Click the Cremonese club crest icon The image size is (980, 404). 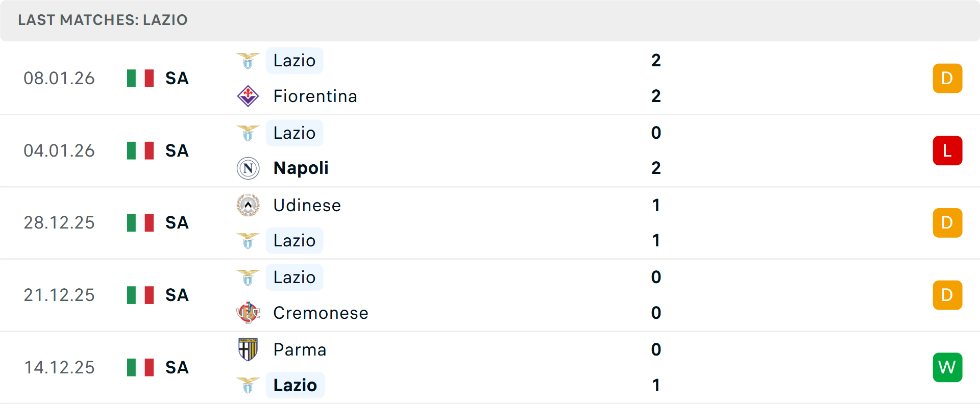248,313
